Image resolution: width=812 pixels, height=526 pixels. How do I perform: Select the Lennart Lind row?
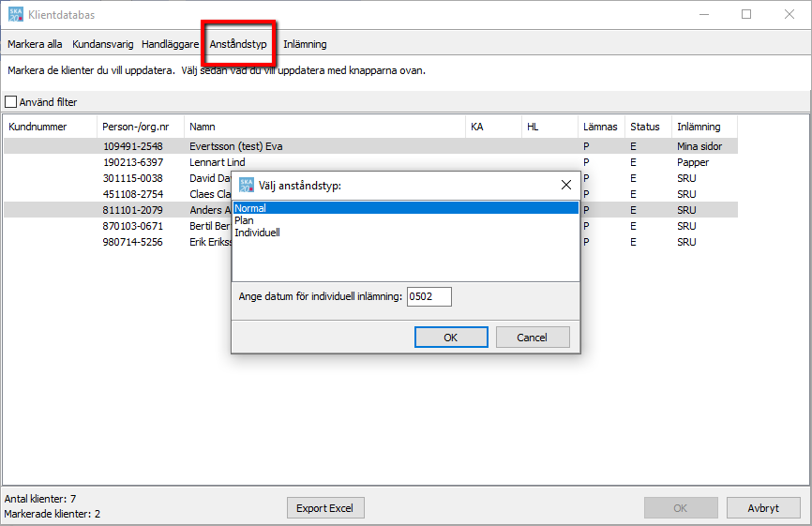click(x=370, y=162)
